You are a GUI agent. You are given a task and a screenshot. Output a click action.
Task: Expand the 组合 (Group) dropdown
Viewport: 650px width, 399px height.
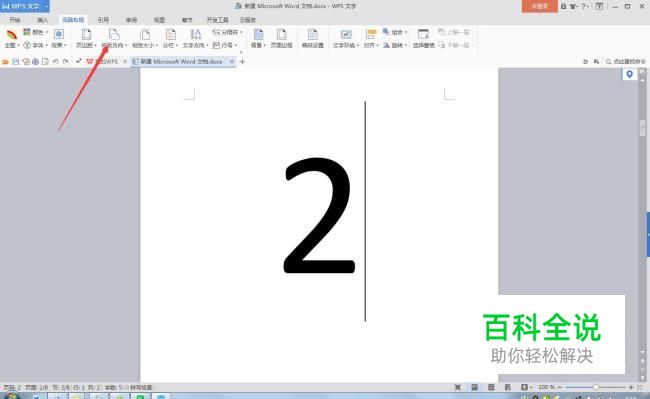tap(395, 32)
